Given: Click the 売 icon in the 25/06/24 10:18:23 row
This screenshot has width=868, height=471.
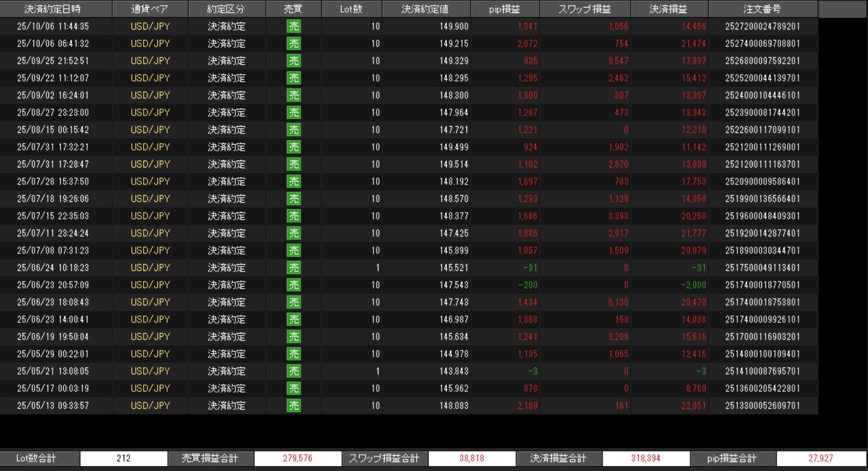Looking at the screenshot, I should pyautogui.click(x=293, y=268).
